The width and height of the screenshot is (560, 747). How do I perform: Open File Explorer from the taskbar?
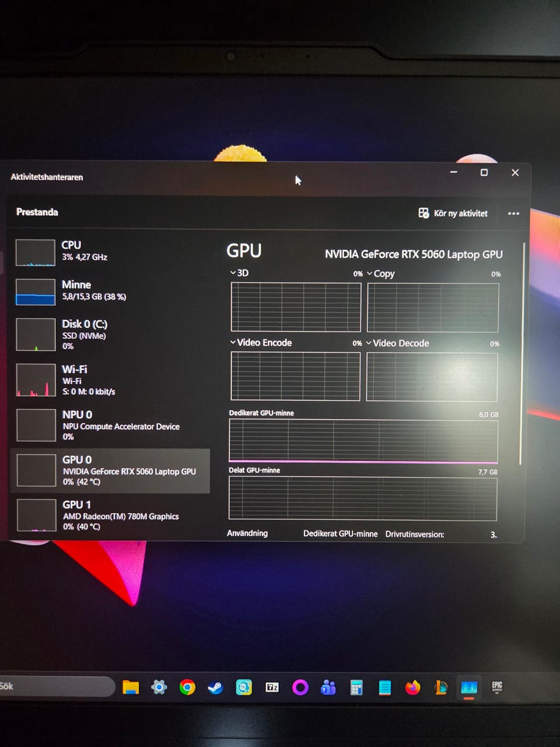(131, 687)
